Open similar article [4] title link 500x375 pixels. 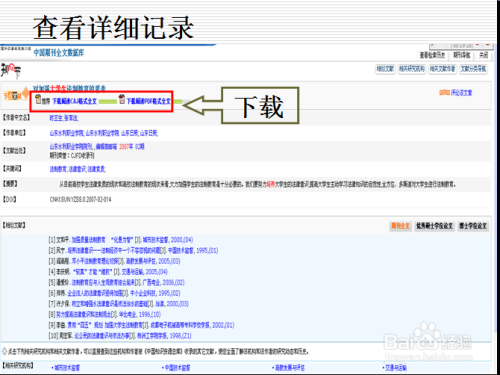pyautogui.click(x=93, y=272)
